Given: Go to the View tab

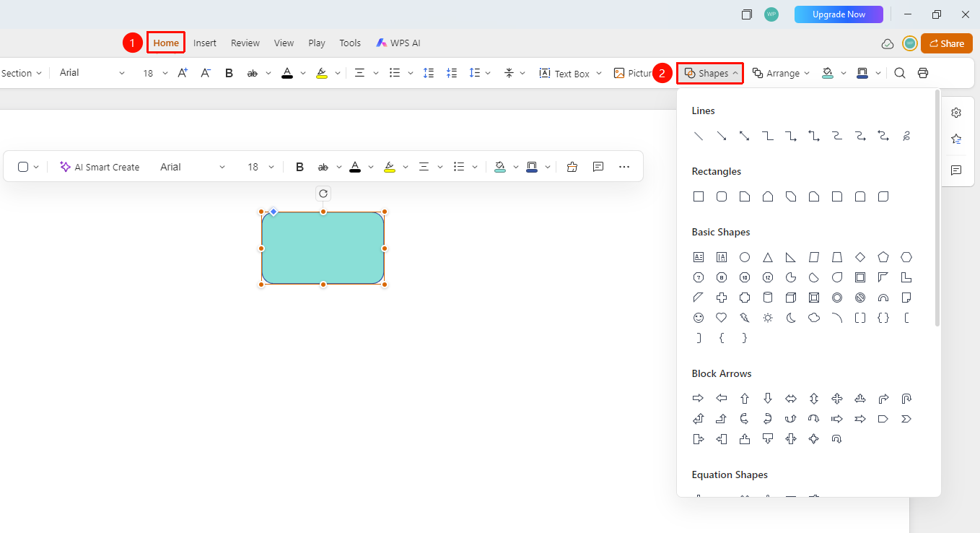Looking at the screenshot, I should click(x=284, y=43).
